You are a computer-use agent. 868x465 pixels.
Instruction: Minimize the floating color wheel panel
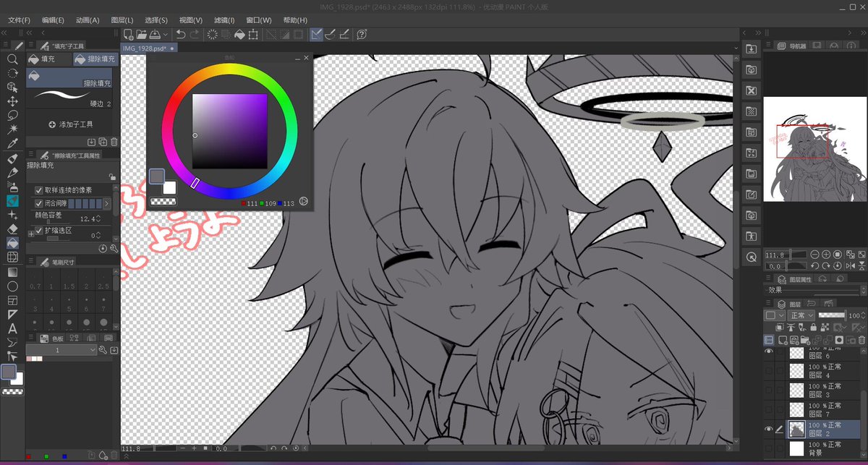[x=297, y=58]
